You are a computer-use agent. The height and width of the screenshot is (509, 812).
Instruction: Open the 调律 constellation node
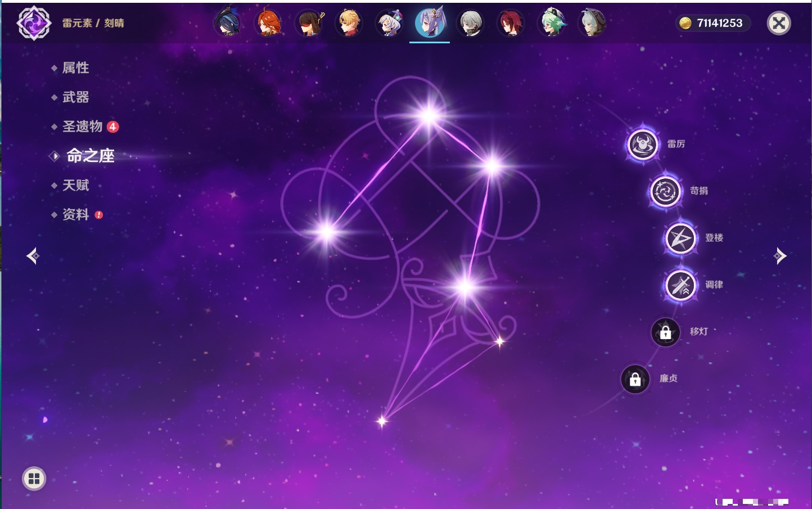(680, 285)
